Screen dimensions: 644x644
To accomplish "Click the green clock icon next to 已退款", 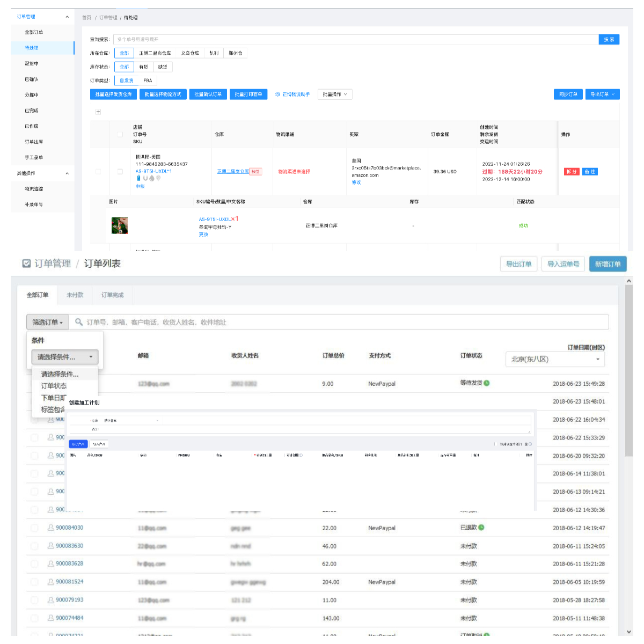I will tap(481, 528).
